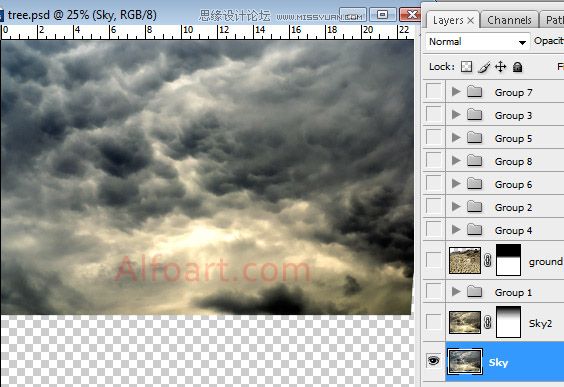Show Group 5 using its visibility box
The image size is (564, 387).
coord(433,137)
